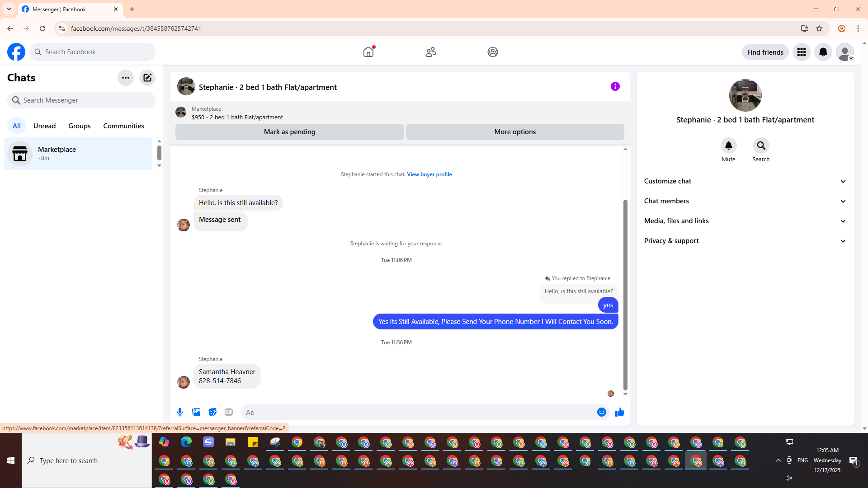Open File Explorer from the taskbar
This screenshot has height=488, width=868.
click(x=231, y=442)
